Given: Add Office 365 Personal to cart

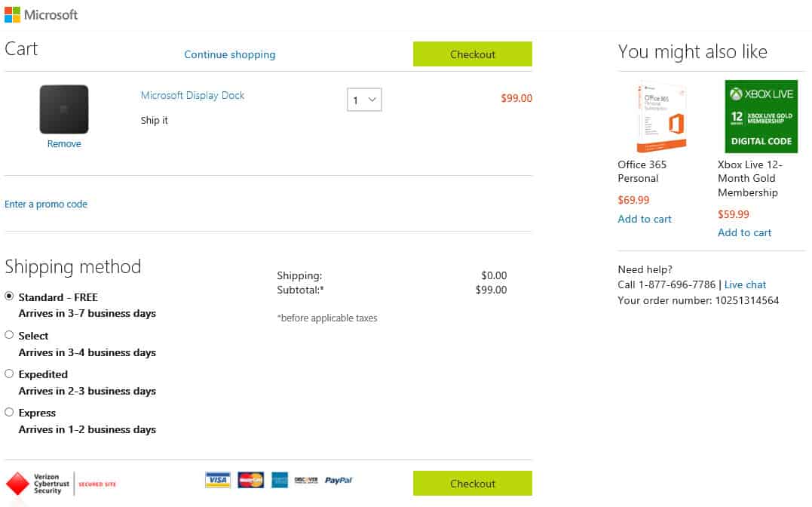Looking at the screenshot, I should coord(644,219).
